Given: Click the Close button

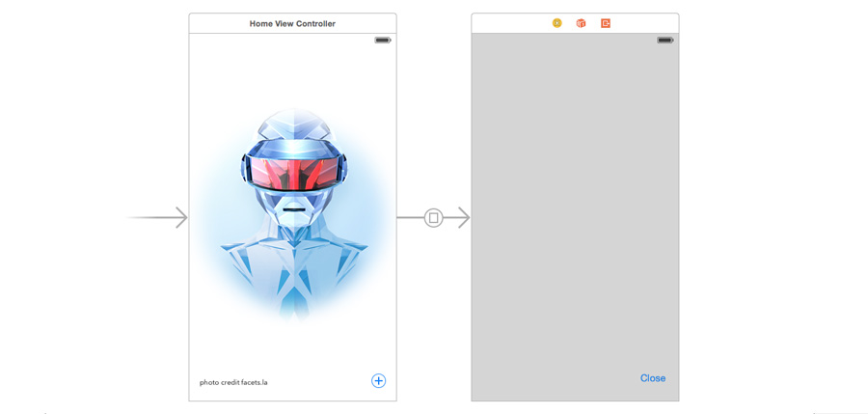Looking at the screenshot, I should pyautogui.click(x=653, y=378).
